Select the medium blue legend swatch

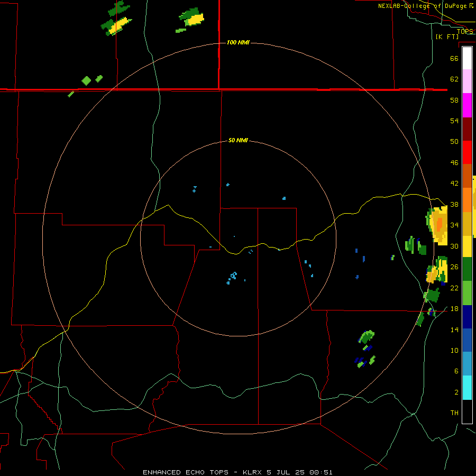(467, 340)
